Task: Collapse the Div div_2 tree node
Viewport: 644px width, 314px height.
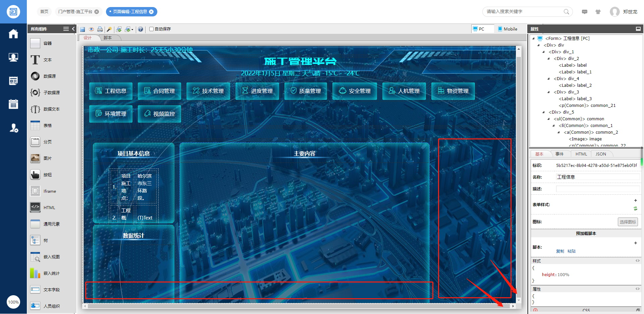Action: point(549,59)
